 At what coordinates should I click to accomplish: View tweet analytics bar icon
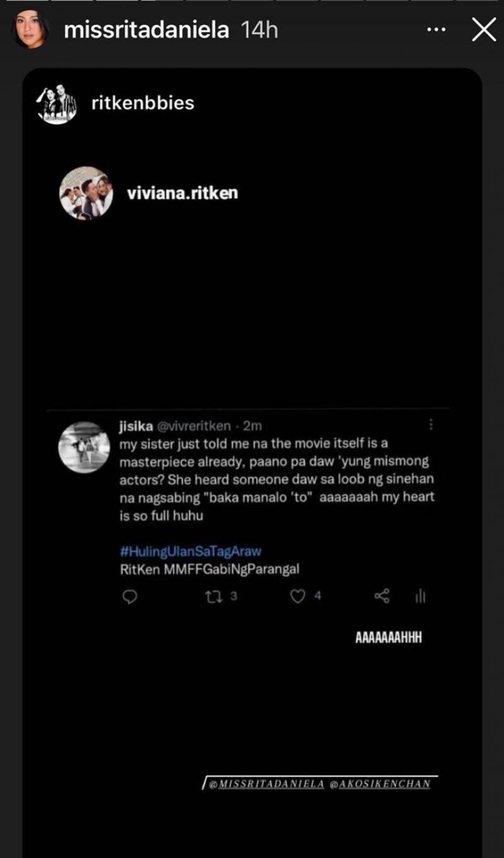click(x=420, y=596)
